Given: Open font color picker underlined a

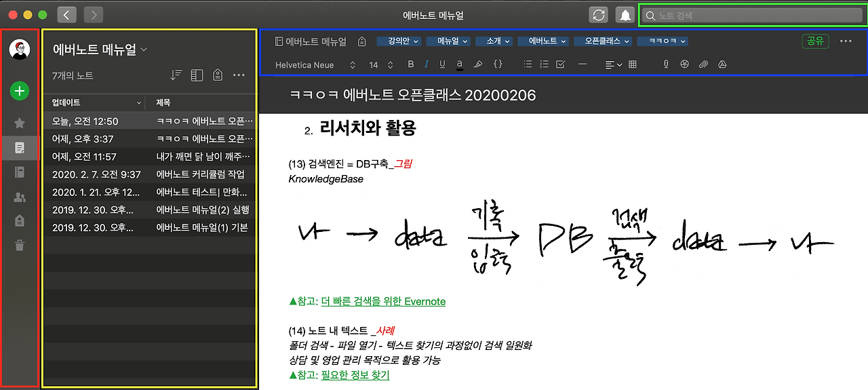Looking at the screenshot, I should point(460,64).
